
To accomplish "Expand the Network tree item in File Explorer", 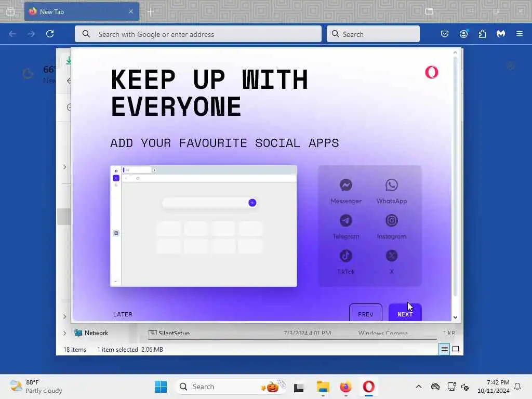I will point(64,333).
